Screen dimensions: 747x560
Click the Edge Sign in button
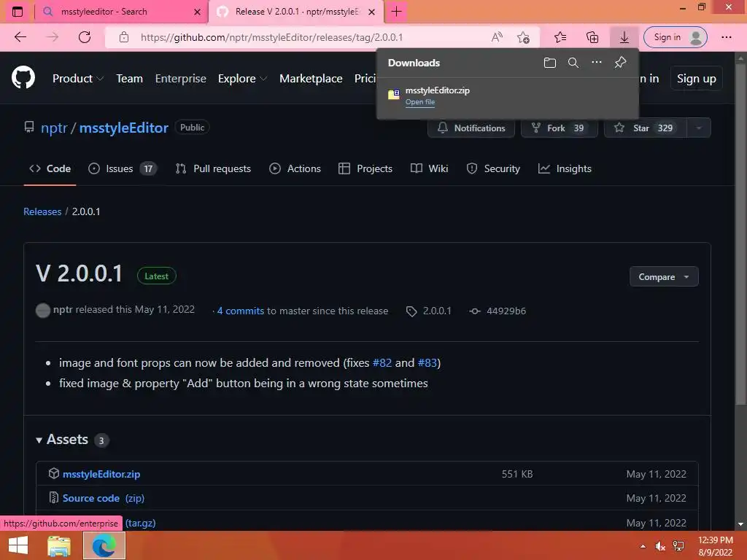point(675,37)
